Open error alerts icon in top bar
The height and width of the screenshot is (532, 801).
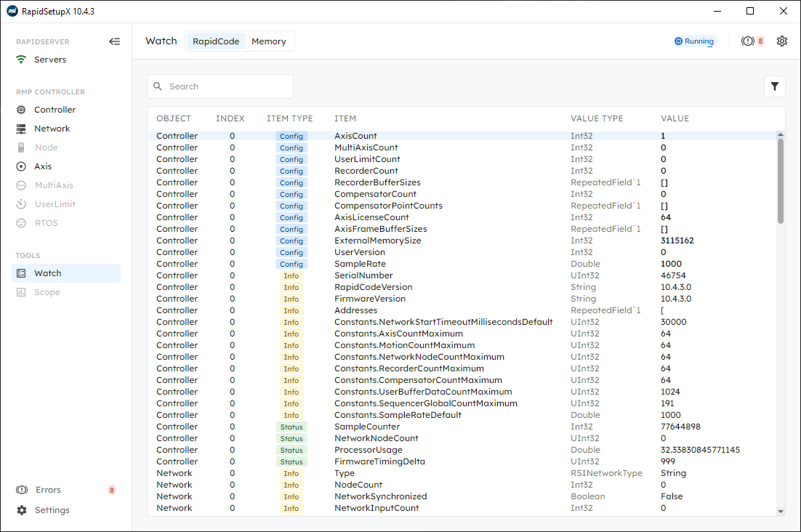click(747, 41)
